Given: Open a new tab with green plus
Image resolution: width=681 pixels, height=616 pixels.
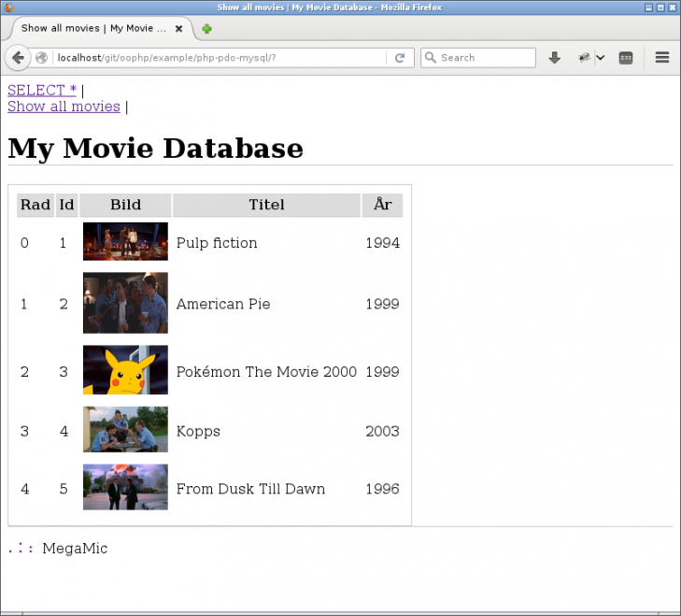Looking at the screenshot, I should tap(206, 29).
